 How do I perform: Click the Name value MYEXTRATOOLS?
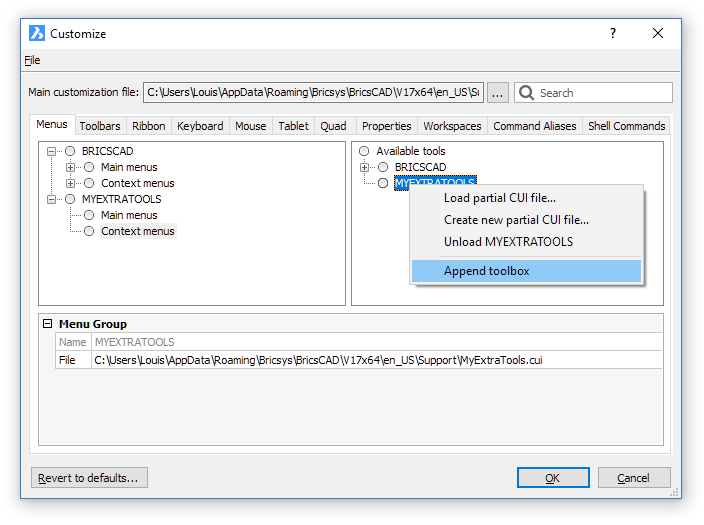[x=134, y=342]
